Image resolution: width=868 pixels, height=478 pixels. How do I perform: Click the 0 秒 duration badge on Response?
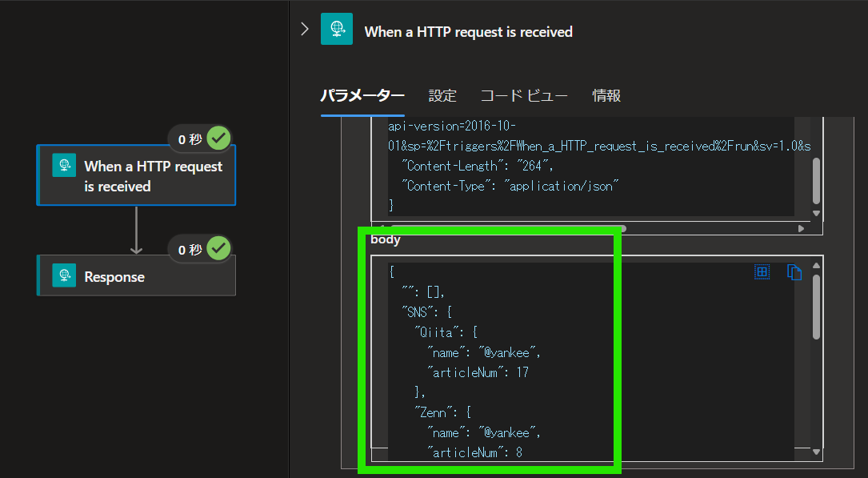click(x=187, y=248)
